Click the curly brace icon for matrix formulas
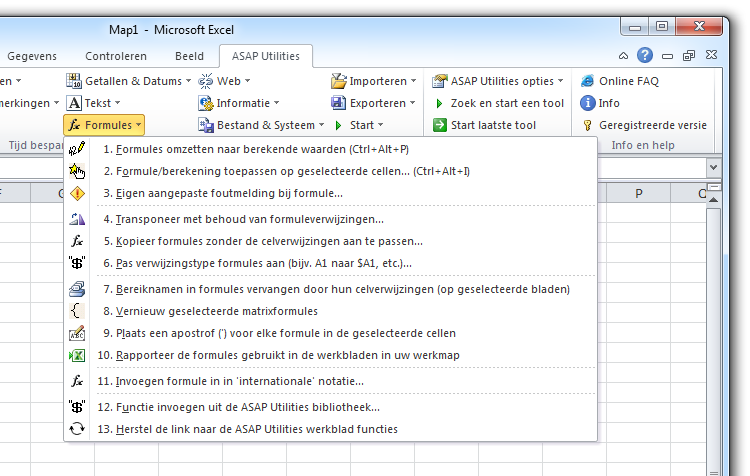This screenshot has width=750, height=476. pos(77,311)
